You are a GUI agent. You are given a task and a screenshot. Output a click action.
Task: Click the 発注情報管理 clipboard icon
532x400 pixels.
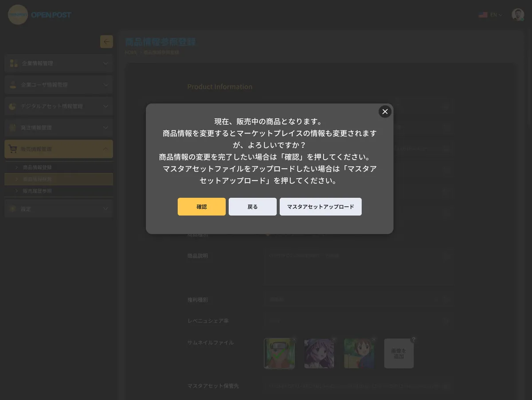[x=13, y=128]
